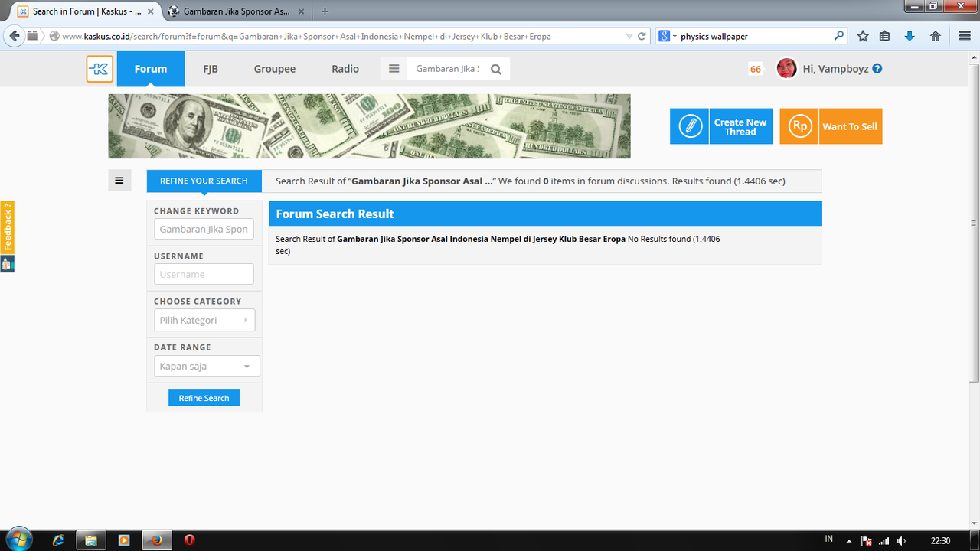Click the No Results found text

(x=659, y=239)
